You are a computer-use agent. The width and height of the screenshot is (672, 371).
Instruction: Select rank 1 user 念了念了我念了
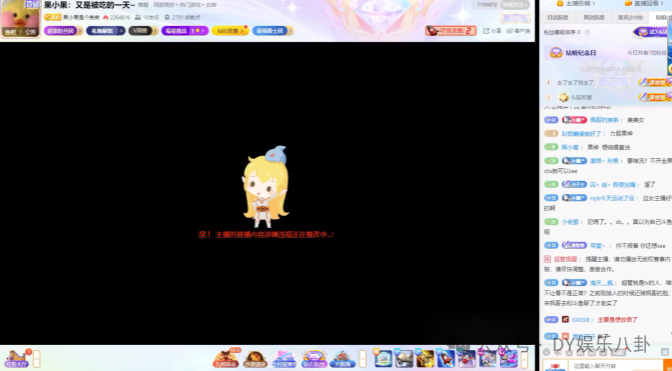575,83
